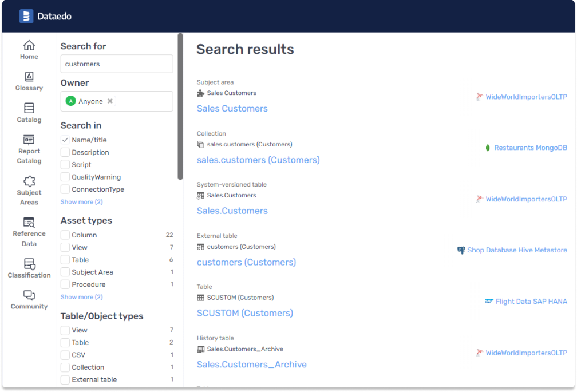Uncheck the Name/title search option
This screenshot has width=577, height=392.
point(65,140)
